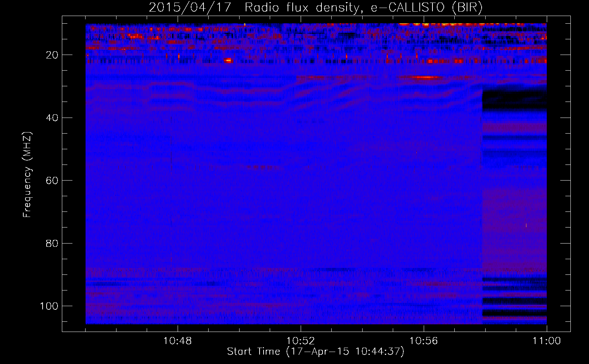Click the 100 frequency tick label

(49, 306)
